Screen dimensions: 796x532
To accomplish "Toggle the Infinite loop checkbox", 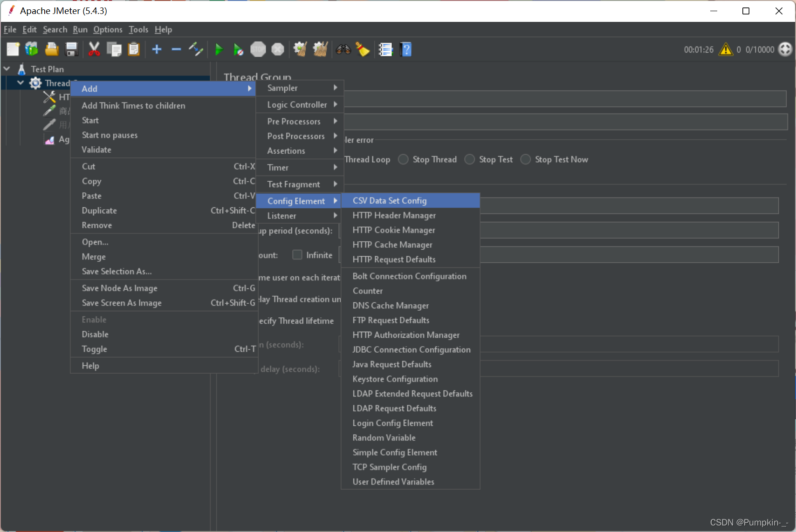I will [297, 255].
